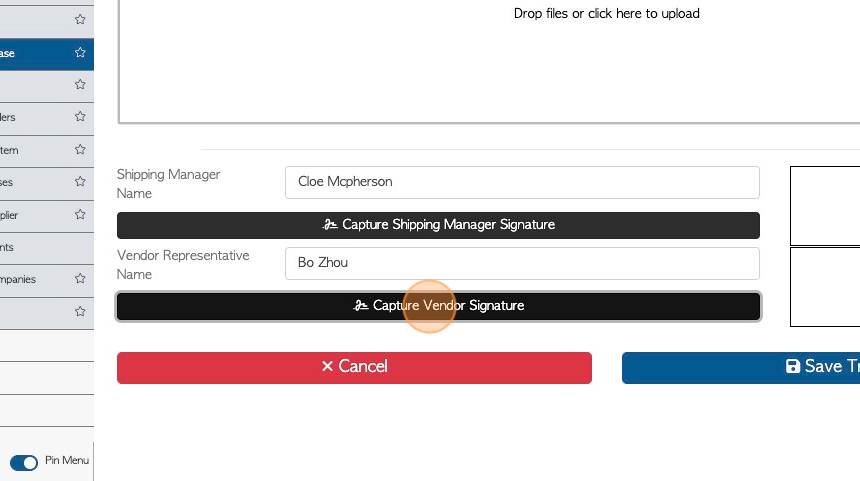The image size is (860, 481).
Task: Cancel the form with the red button
Action: click(354, 367)
